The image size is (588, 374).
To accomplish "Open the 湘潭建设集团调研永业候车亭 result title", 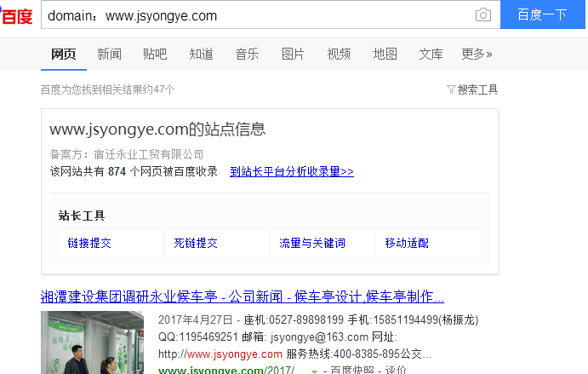I will pyautogui.click(x=243, y=296).
